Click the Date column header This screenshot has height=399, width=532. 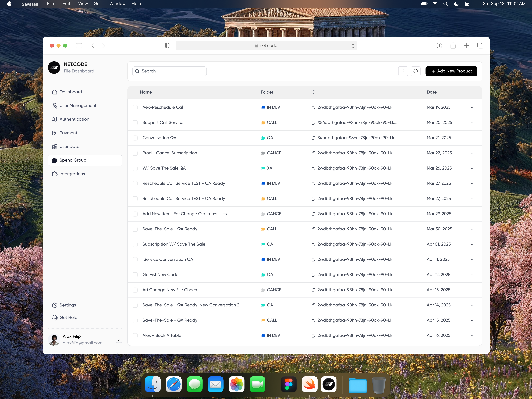pyautogui.click(x=431, y=92)
